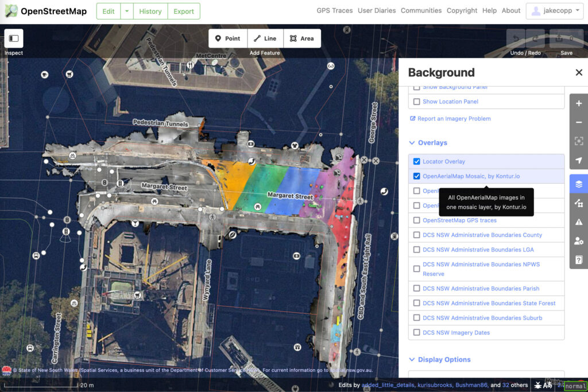Check the DCS NSW Imagery Dates overlay
The height and width of the screenshot is (392, 588).
[x=416, y=332]
